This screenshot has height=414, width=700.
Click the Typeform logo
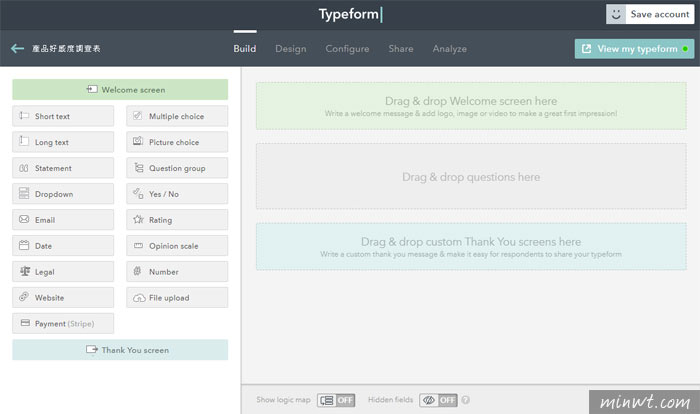tap(350, 14)
